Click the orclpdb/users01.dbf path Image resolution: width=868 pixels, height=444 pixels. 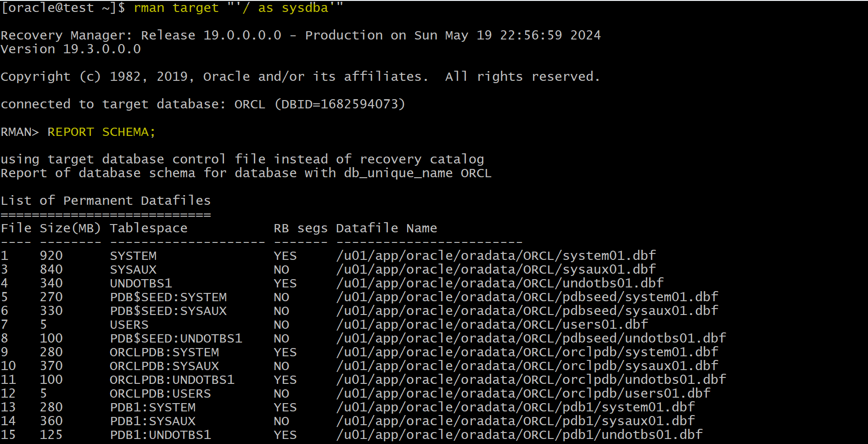[523, 393]
